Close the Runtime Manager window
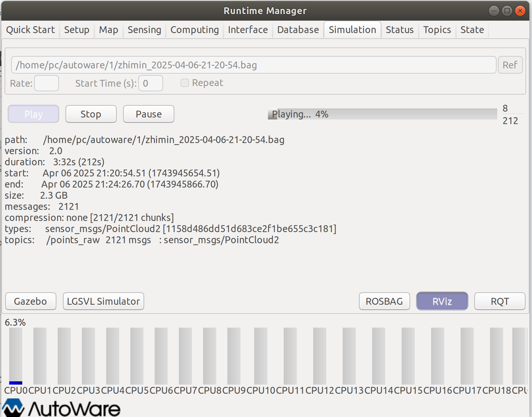 click(520, 11)
